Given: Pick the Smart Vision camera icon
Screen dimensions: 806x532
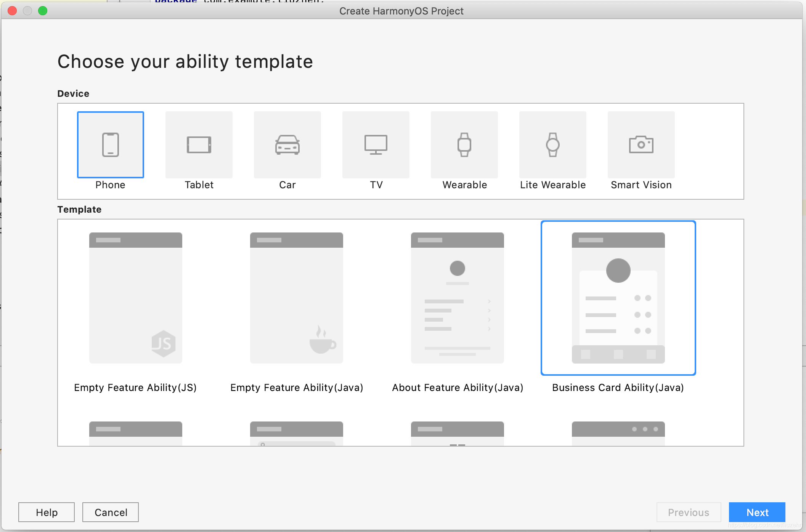Looking at the screenshot, I should (x=641, y=145).
